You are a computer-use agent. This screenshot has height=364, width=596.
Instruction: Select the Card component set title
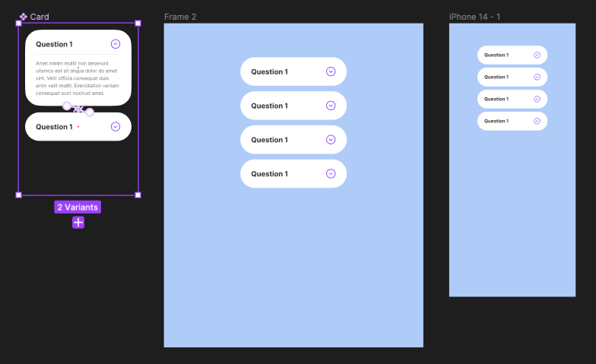point(40,17)
